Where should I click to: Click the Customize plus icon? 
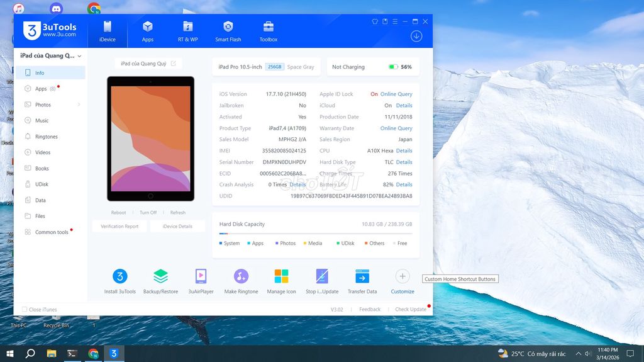click(402, 276)
